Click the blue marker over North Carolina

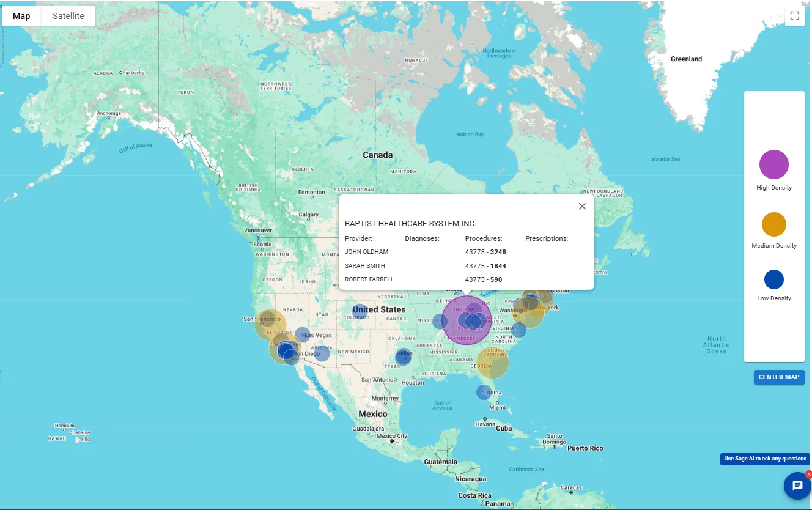pyautogui.click(x=519, y=330)
